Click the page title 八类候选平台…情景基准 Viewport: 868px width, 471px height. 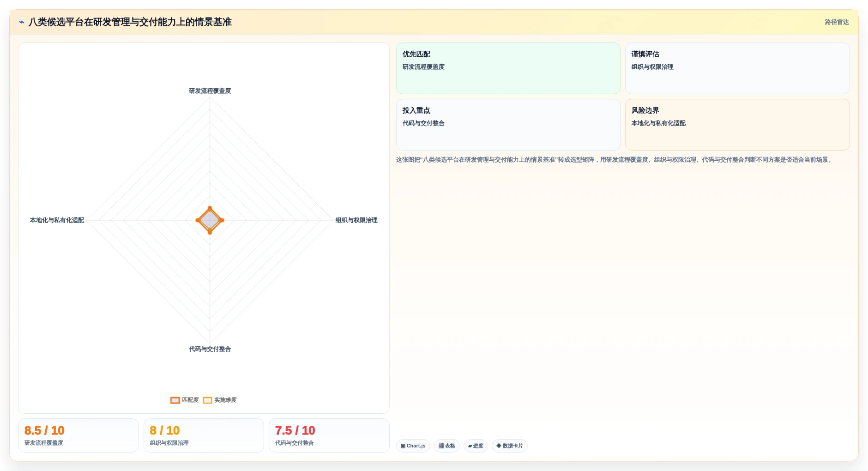pyautogui.click(x=130, y=22)
